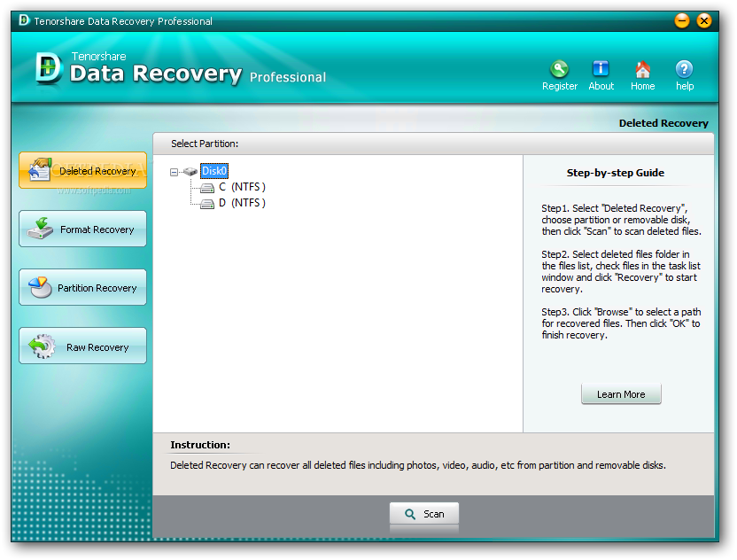
Task: Click the window title text
Action: point(123,21)
